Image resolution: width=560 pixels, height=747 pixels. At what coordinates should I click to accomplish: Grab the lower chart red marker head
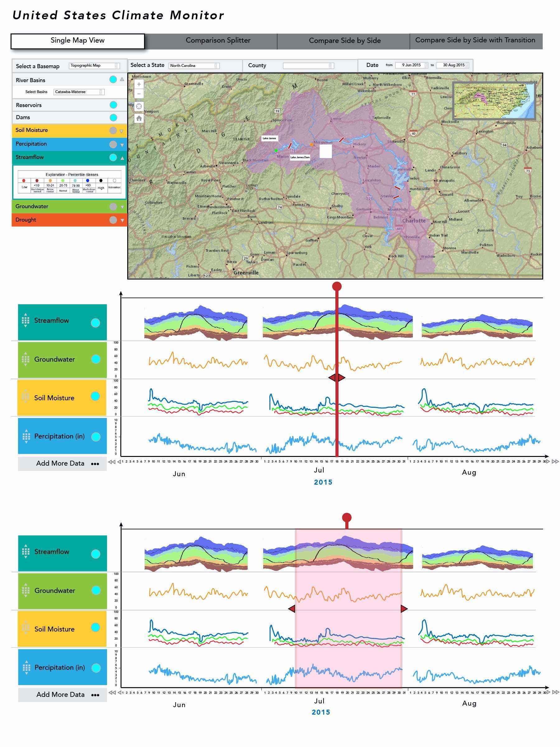(347, 517)
